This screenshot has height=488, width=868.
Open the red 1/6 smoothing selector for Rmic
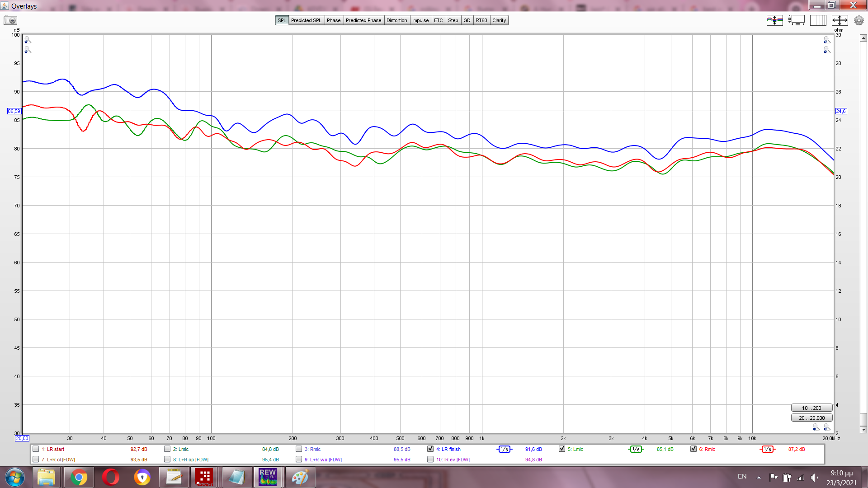point(767,449)
